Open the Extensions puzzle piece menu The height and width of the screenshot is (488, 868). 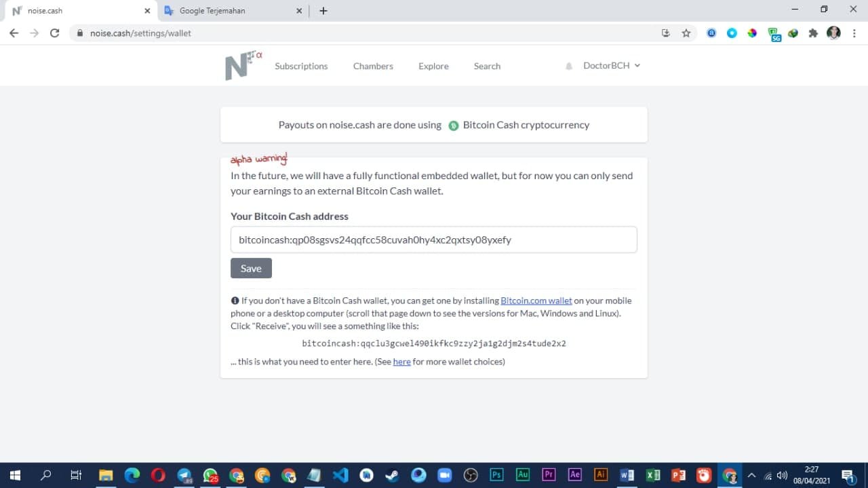coord(813,33)
